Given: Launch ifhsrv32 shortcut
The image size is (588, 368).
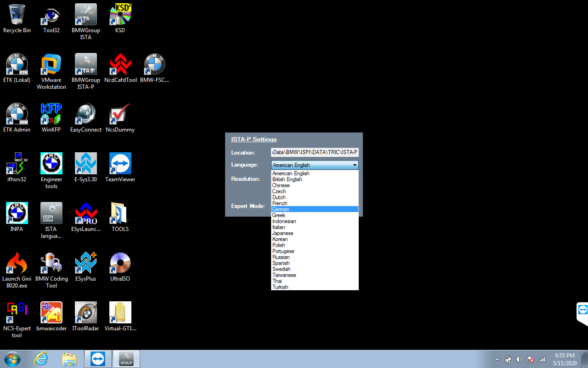Looking at the screenshot, I should 17,167.
